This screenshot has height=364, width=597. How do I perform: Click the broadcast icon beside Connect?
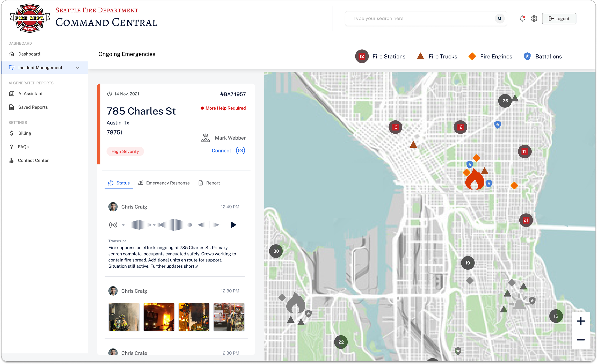240,151
